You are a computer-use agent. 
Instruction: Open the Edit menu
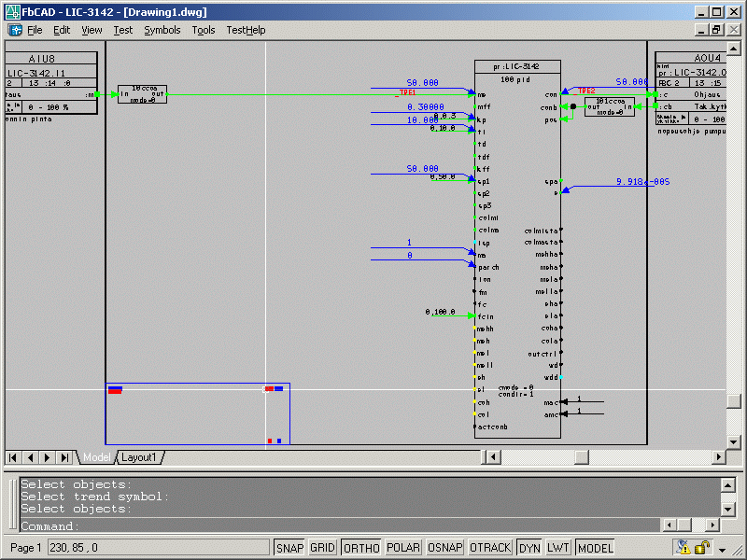(x=62, y=30)
